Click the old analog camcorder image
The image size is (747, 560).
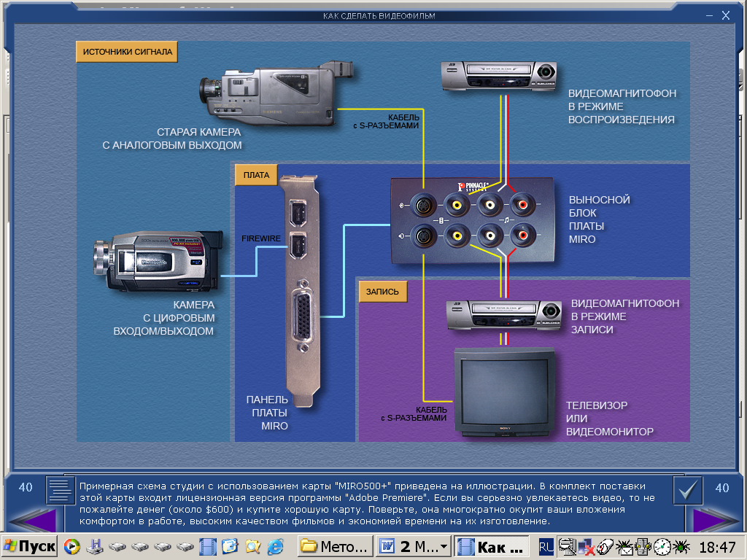click(276, 94)
